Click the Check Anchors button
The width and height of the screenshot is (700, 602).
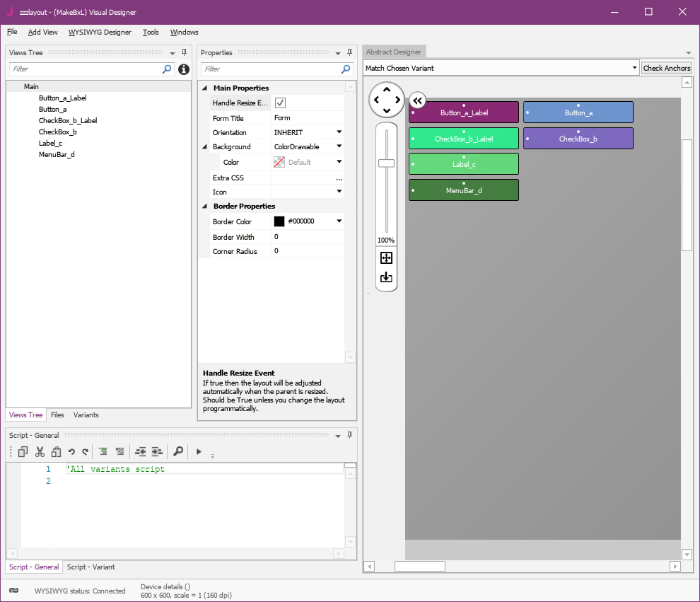[667, 68]
